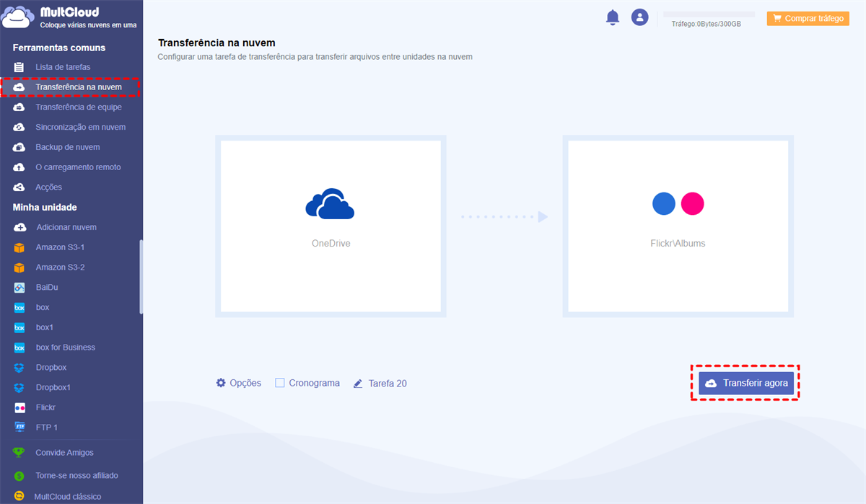Click the Backup de nuvem icon

(x=19, y=147)
